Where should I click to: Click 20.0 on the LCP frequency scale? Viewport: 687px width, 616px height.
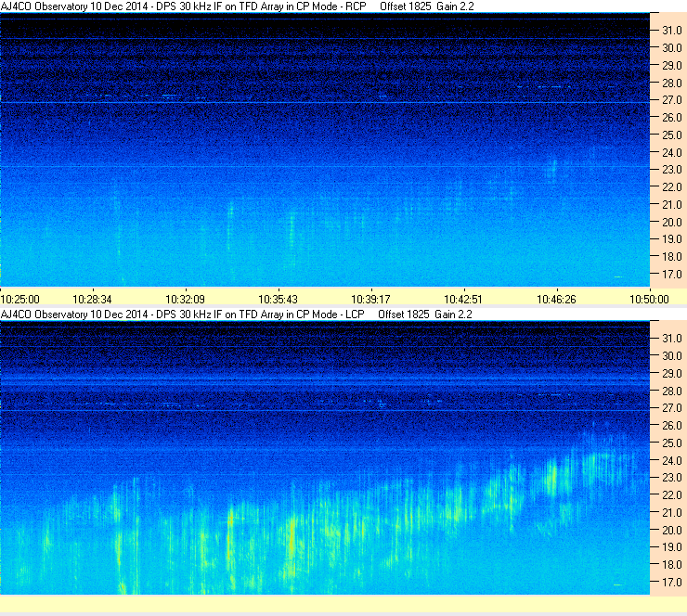671,531
